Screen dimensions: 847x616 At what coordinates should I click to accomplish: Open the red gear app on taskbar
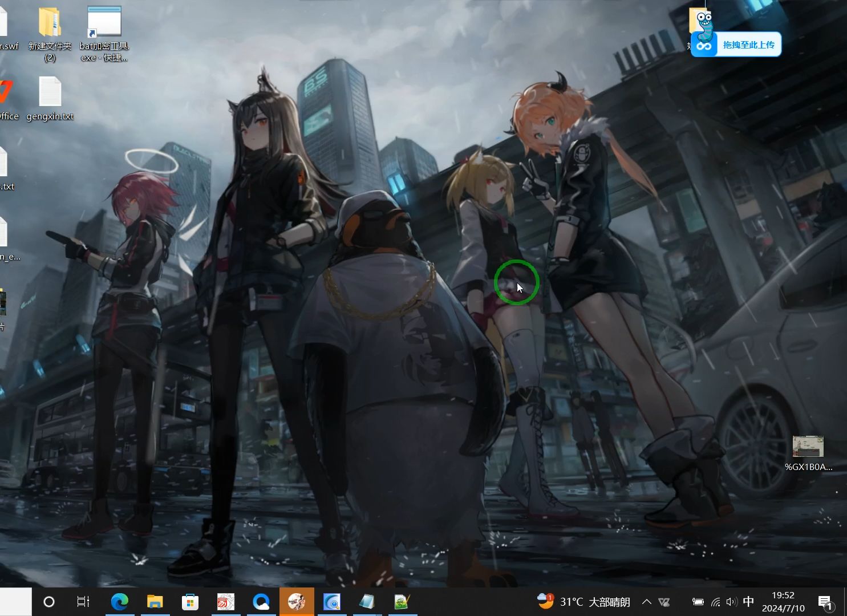pos(226,602)
